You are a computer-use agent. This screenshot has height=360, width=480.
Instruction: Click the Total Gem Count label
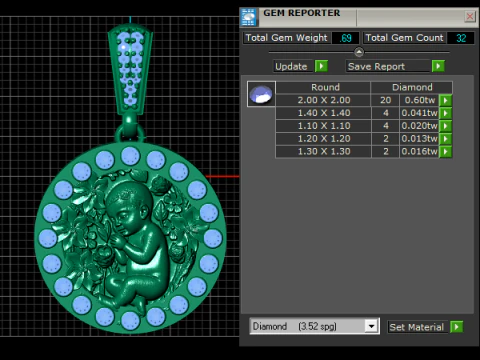tap(404, 38)
